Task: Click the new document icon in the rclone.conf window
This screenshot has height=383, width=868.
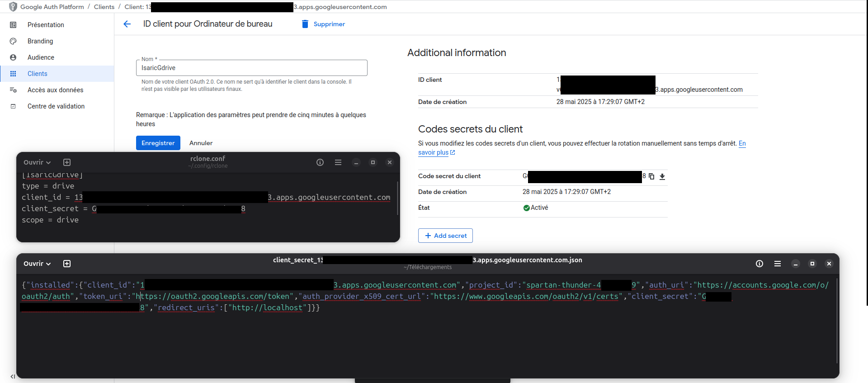Action: [x=67, y=162]
